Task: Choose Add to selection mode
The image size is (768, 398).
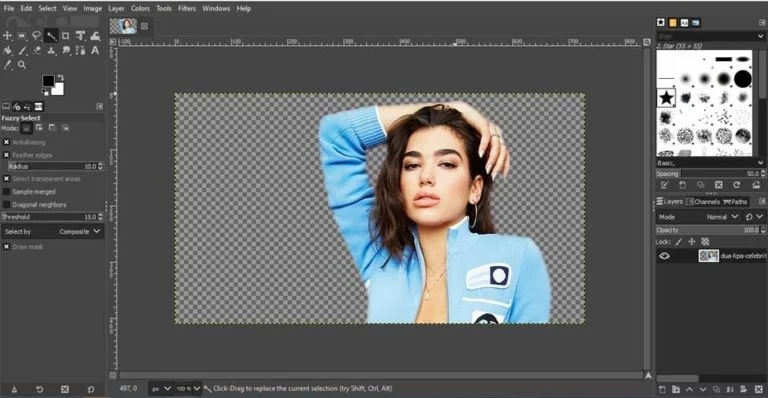Action: coord(39,128)
